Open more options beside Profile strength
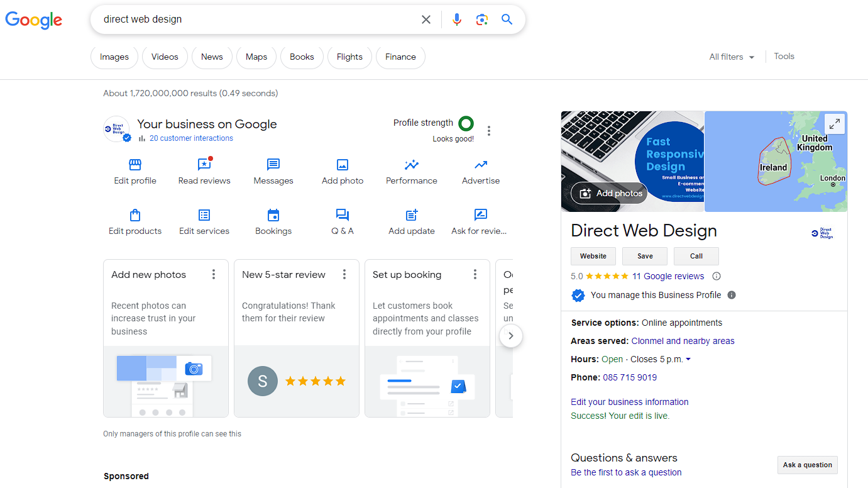The height and width of the screenshot is (488, 868). tap(489, 131)
